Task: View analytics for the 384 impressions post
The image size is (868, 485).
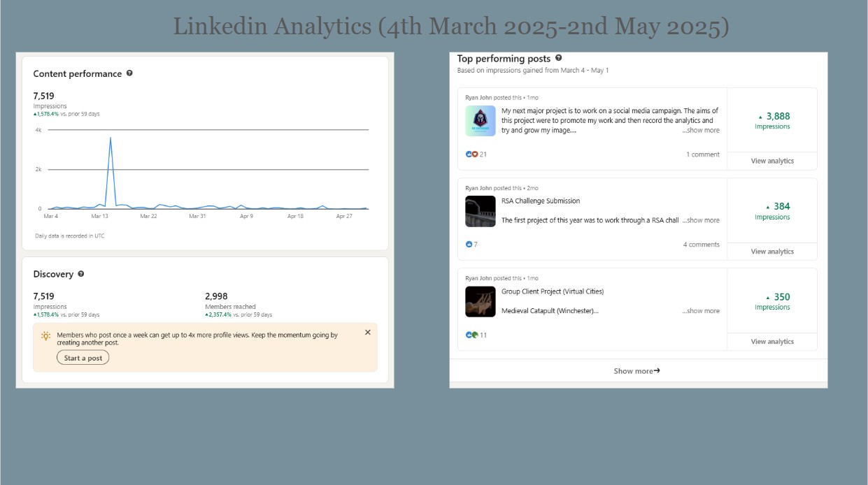Action: tap(772, 252)
